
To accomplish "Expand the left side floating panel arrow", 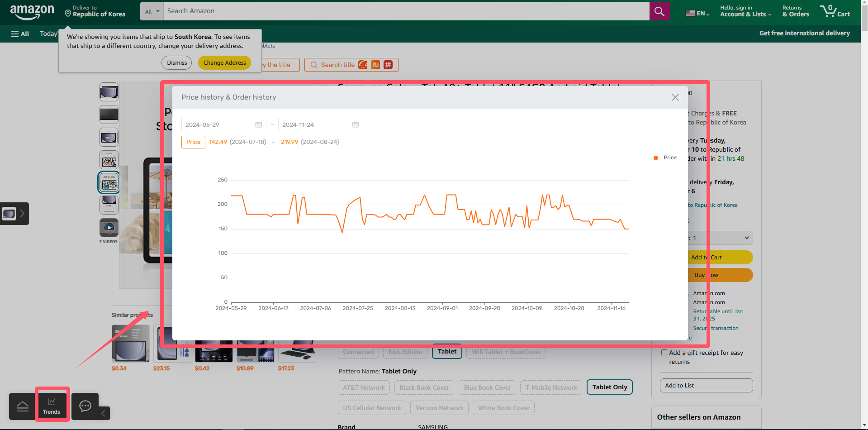I will [22, 214].
